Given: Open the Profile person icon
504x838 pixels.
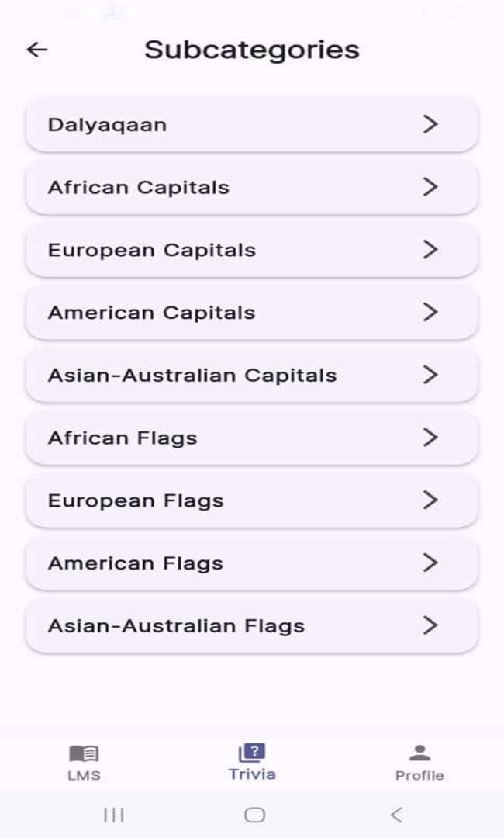Looking at the screenshot, I should click(418, 751).
